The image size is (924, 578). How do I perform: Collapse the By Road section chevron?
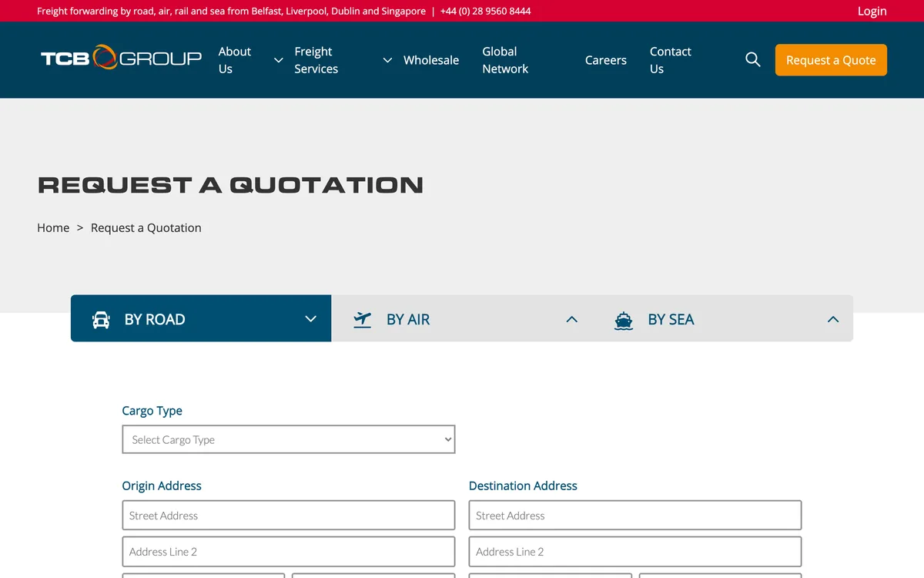[310, 319]
